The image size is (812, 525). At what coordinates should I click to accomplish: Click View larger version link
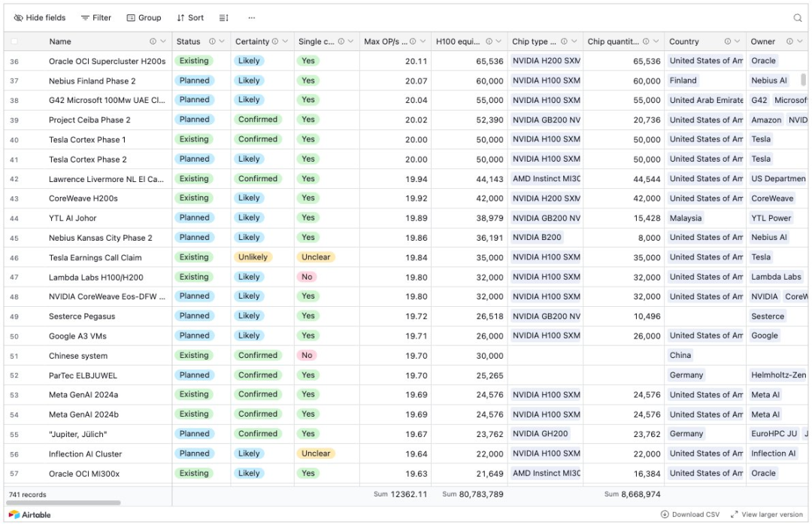[766, 514]
